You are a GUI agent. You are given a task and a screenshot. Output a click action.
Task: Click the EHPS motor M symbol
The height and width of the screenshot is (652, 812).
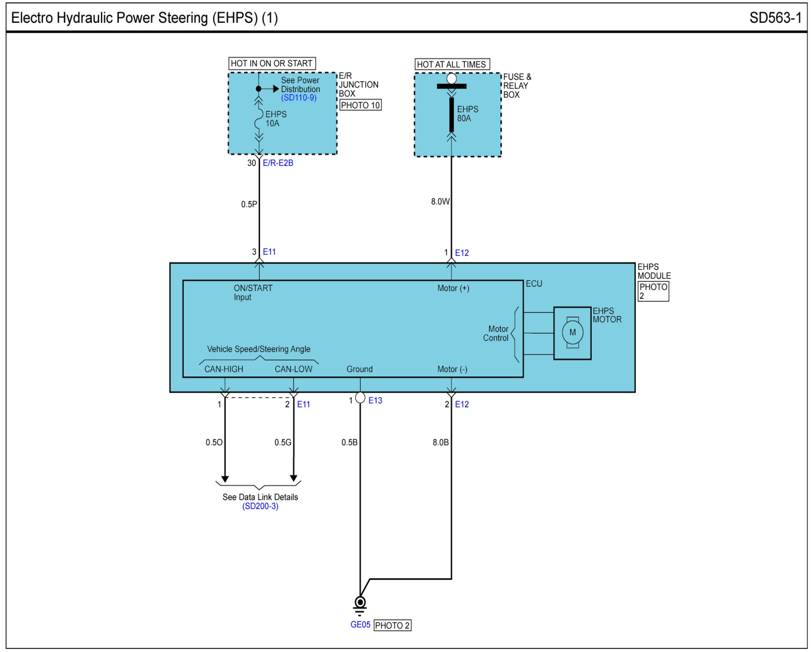pyautogui.click(x=572, y=333)
